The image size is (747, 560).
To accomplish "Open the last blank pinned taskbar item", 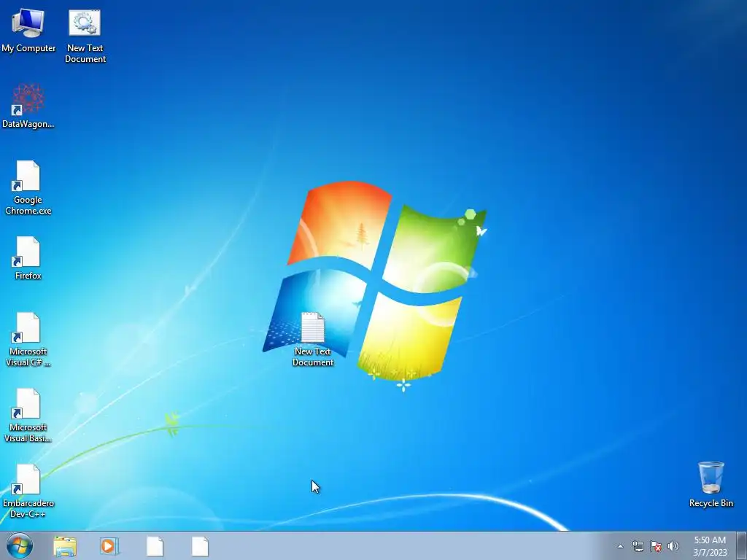I will 200,546.
